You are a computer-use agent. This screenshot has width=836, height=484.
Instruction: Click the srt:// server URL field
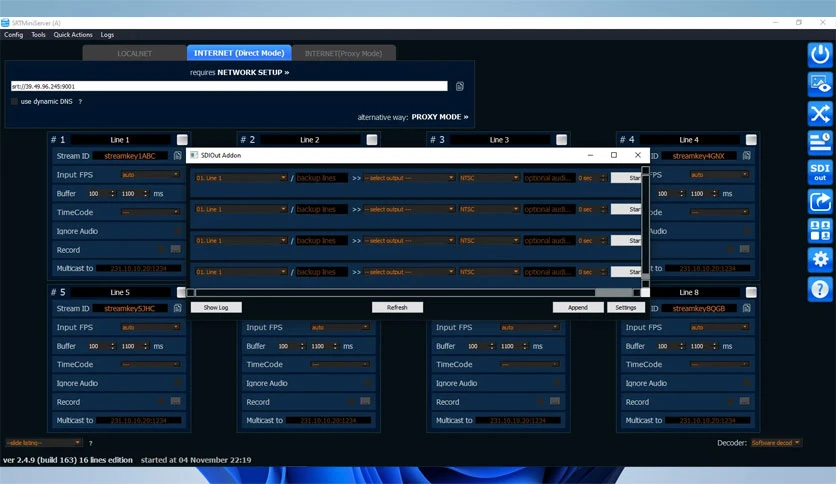click(229, 86)
